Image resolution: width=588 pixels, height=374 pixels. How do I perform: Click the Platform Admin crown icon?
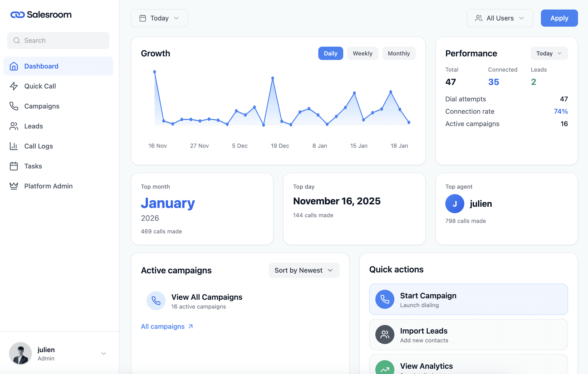tap(14, 186)
